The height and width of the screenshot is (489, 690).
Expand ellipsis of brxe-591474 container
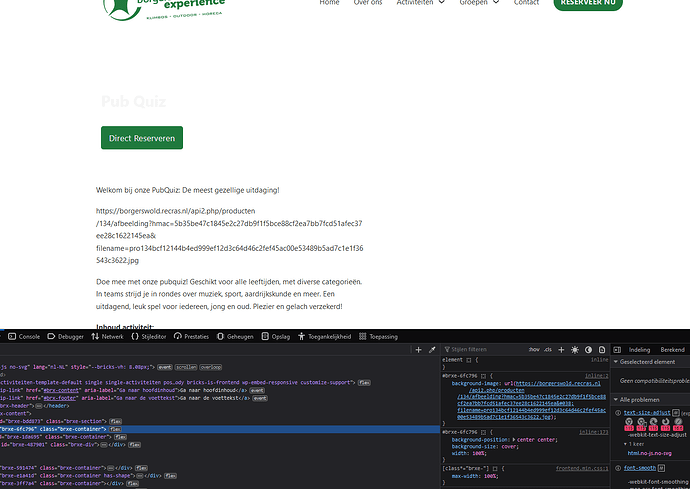pos(110,468)
